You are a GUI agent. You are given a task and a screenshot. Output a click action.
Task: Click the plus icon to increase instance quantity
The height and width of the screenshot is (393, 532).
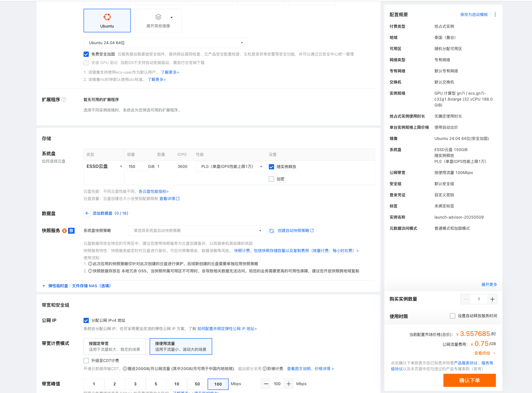[492, 299]
